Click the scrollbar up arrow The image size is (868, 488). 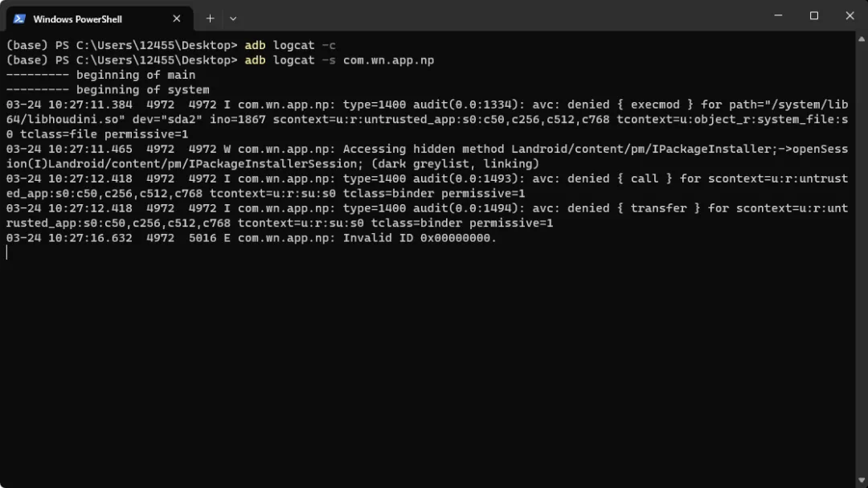tap(862, 39)
